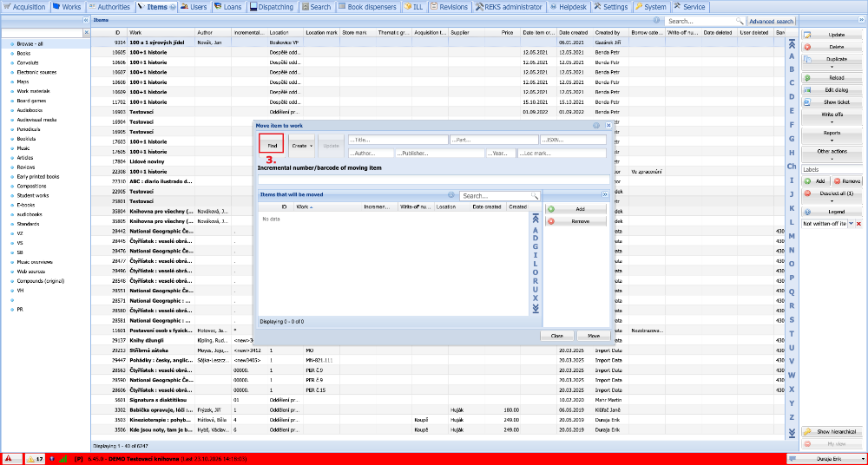Image resolution: width=868 pixels, height=465 pixels.
Task: Switch to the Acquisition tab
Action: pyautogui.click(x=25, y=7)
